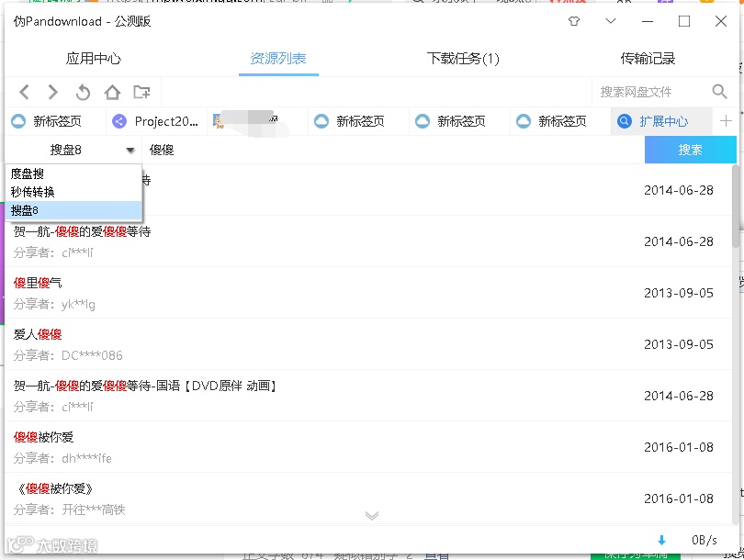This screenshot has height=560, width=744.
Task: Expand more results with bottom double chevron
Action: coord(371,515)
